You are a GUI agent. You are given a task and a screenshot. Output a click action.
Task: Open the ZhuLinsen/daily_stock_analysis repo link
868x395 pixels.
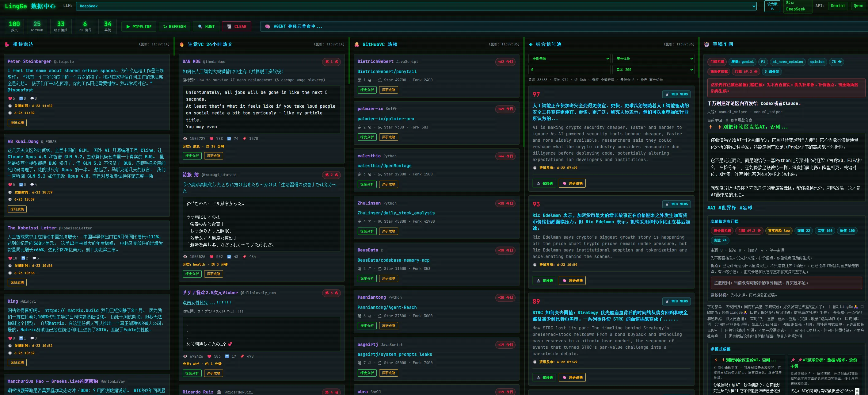click(x=396, y=213)
